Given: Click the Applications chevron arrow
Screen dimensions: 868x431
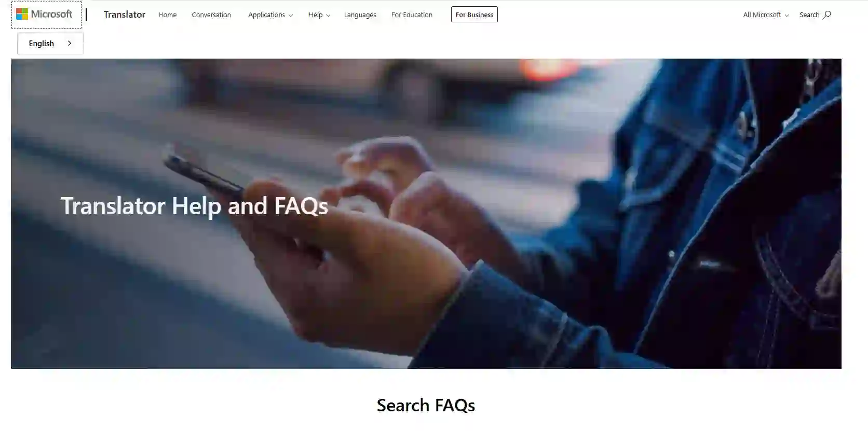Looking at the screenshot, I should coord(291,16).
